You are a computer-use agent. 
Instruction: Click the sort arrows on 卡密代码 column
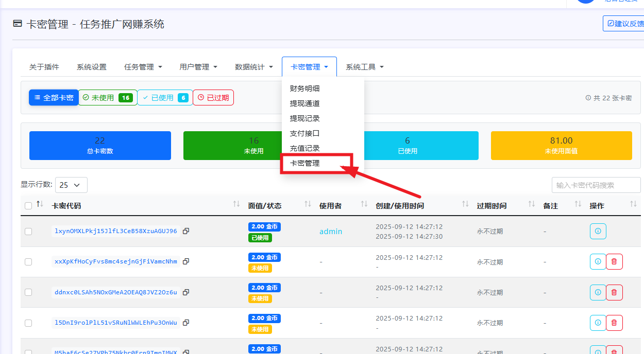(x=236, y=205)
